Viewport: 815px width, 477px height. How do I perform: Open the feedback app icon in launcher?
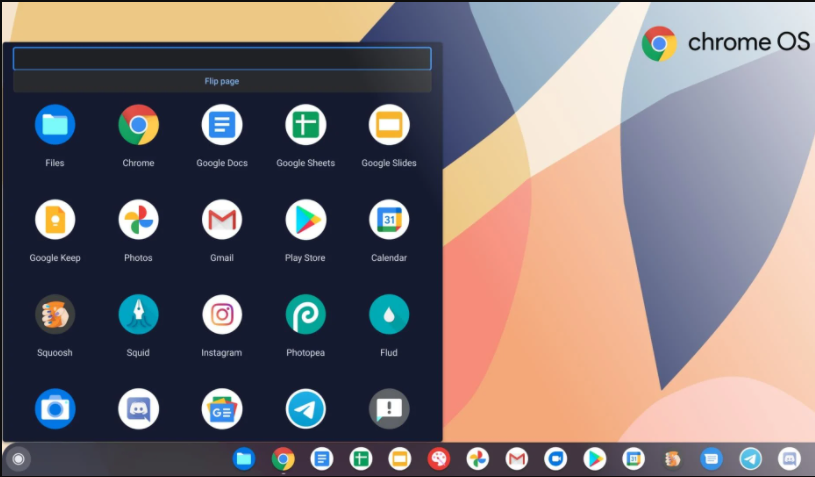[389, 409]
